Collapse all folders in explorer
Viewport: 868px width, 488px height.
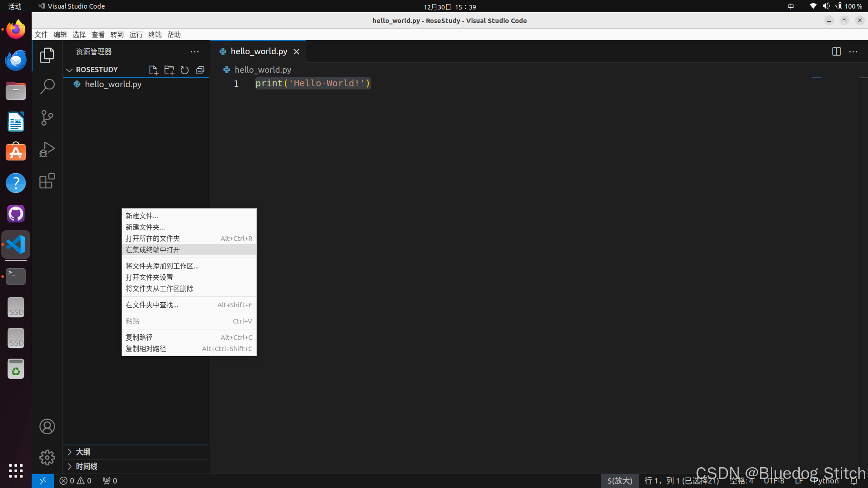200,70
